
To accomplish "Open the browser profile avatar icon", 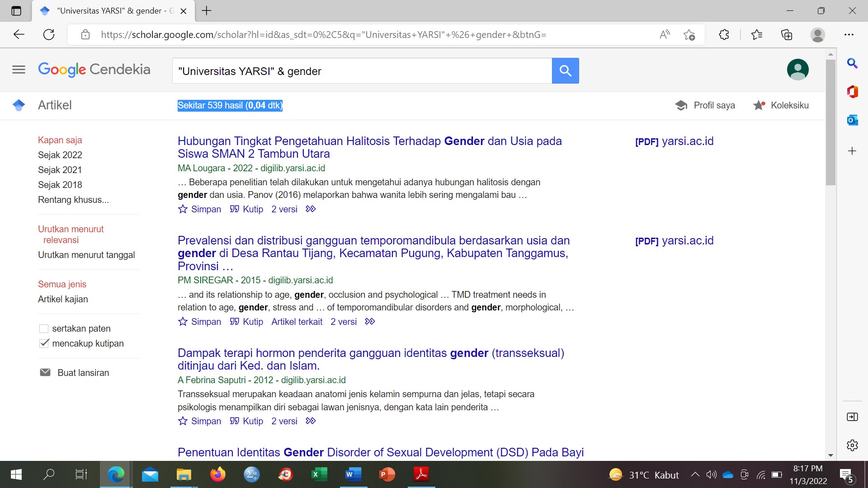I will point(817,35).
